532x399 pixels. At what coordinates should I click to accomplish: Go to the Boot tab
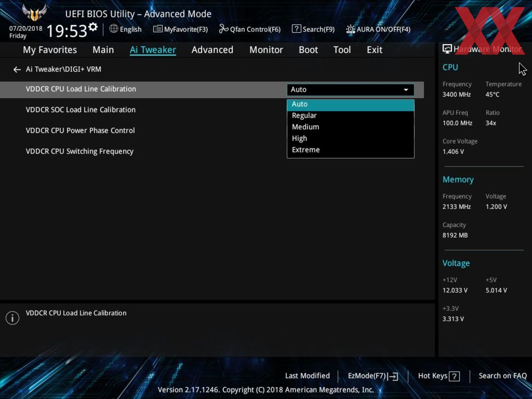click(308, 50)
